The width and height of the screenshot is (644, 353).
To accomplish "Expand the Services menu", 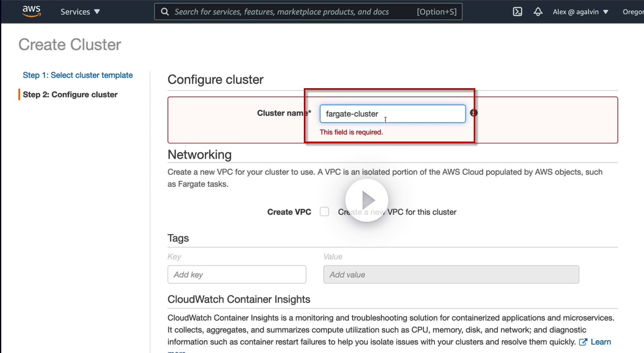I will point(80,12).
